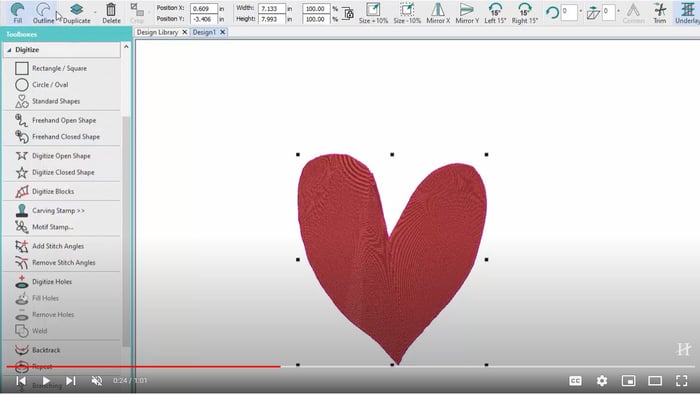Rotate design Left 15 degrees

point(495,13)
